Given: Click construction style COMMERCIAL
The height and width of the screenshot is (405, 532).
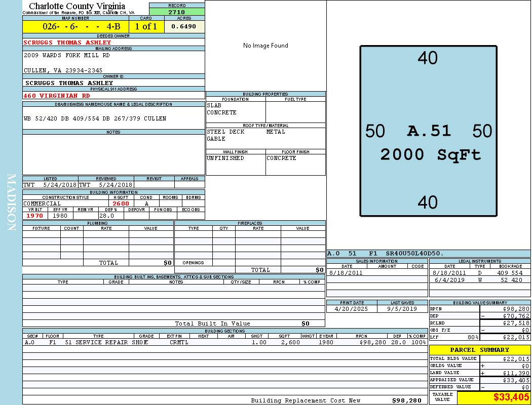Looking at the screenshot, I should coord(42,204).
